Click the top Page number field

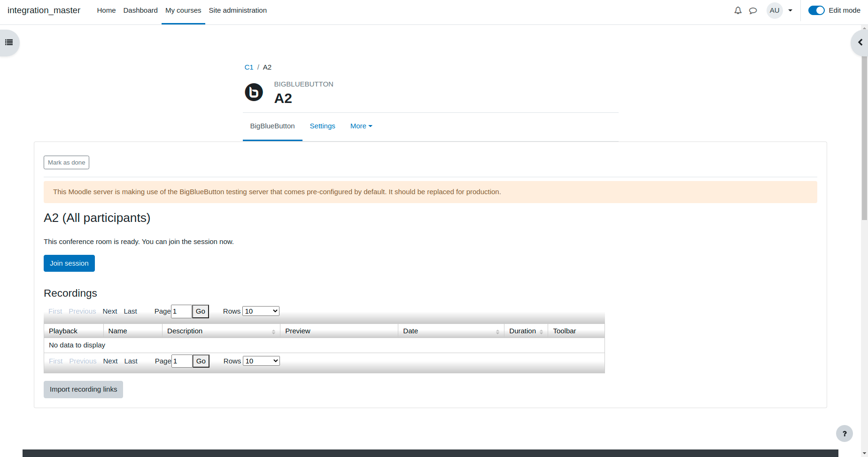point(181,311)
